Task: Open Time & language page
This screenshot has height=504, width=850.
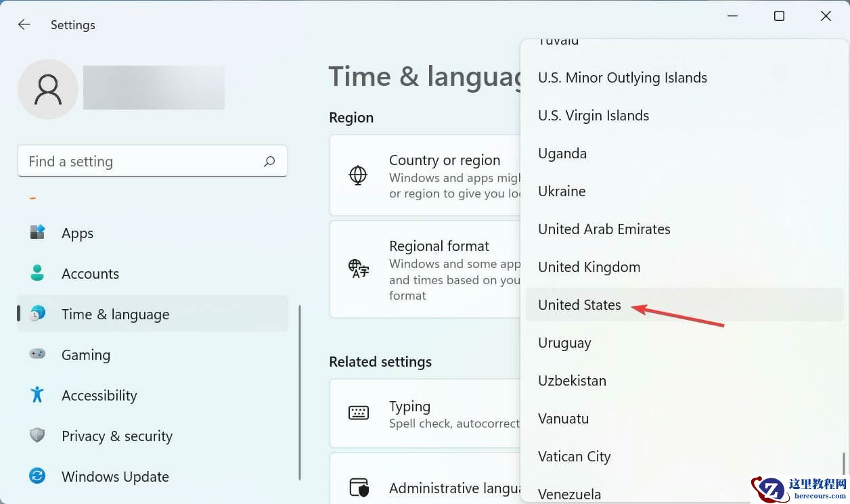Action: [152, 314]
